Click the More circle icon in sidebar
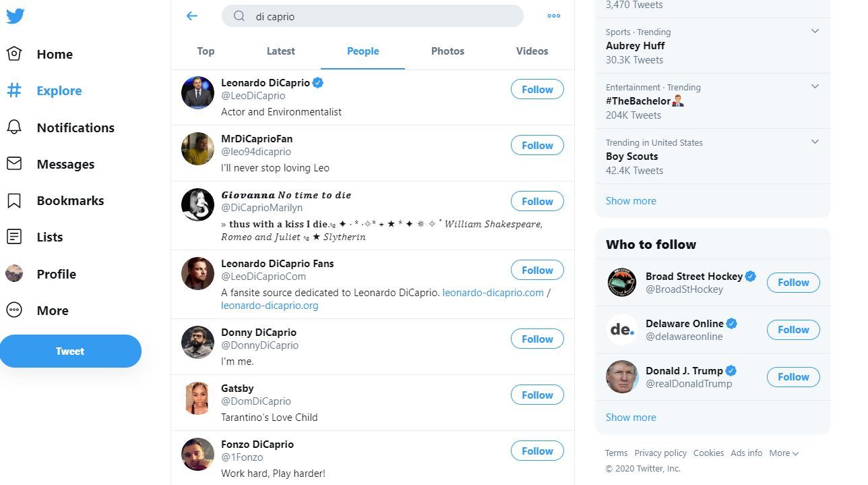868x485 pixels. (14, 310)
